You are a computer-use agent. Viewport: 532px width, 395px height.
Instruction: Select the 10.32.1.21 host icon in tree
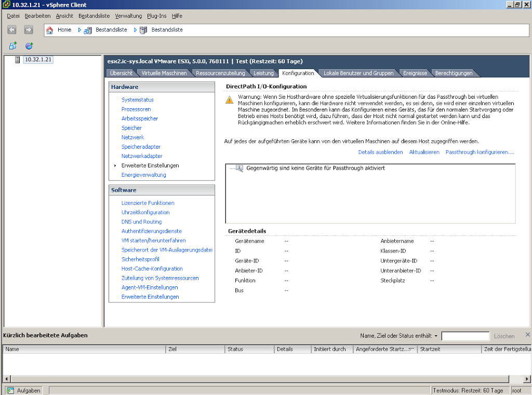pyautogui.click(x=18, y=60)
